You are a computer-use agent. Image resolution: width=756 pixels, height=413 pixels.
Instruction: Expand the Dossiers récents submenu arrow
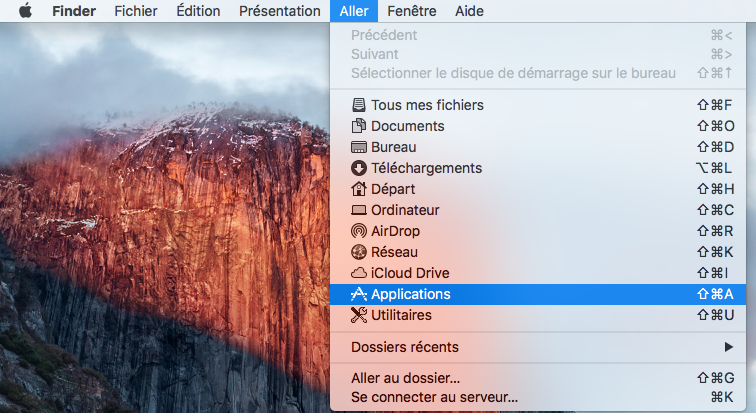click(728, 347)
